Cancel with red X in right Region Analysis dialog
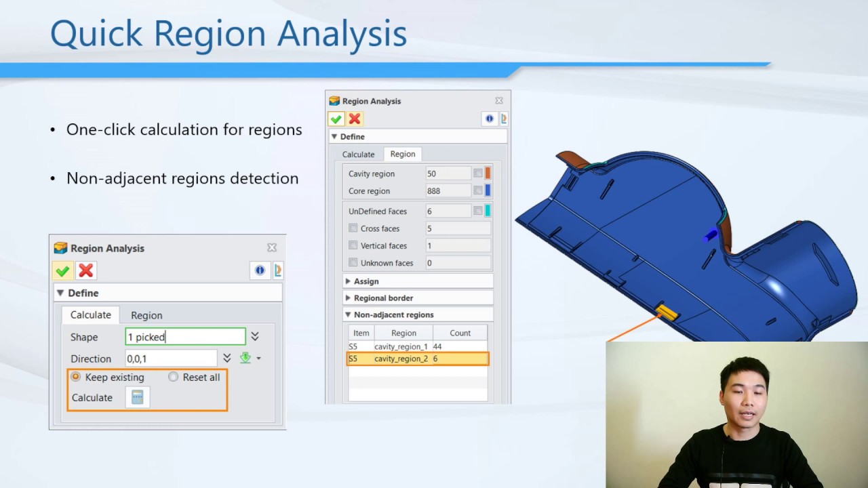 point(354,119)
